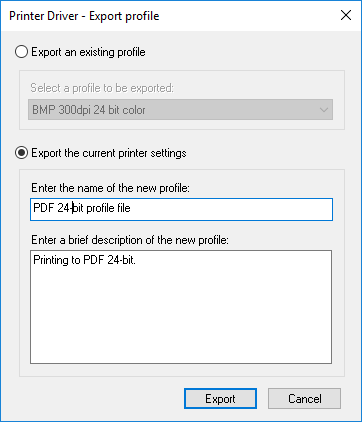This screenshot has width=362, height=422.
Task: Click the Printing to PDF 24-bit text
Action: pyautogui.click(x=85, y=260)
